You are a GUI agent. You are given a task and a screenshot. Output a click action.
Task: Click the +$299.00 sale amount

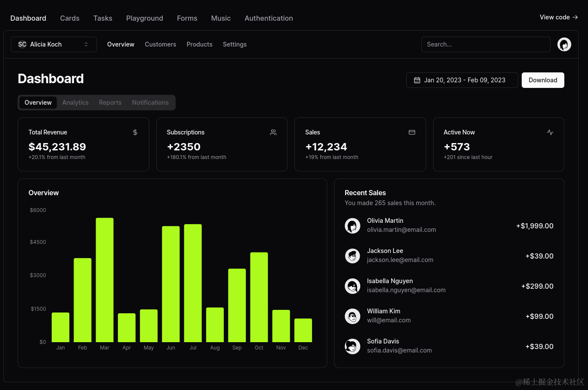537,286
